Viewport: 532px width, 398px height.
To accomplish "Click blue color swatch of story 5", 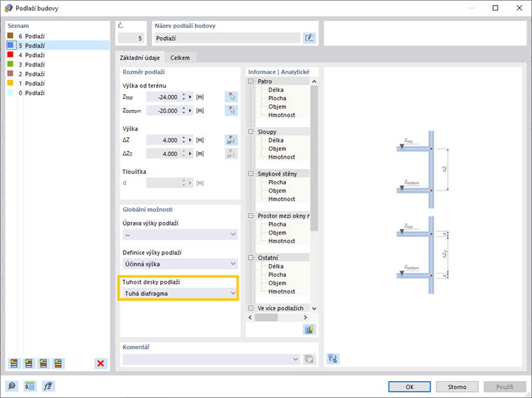I will [x=10, y=45].
